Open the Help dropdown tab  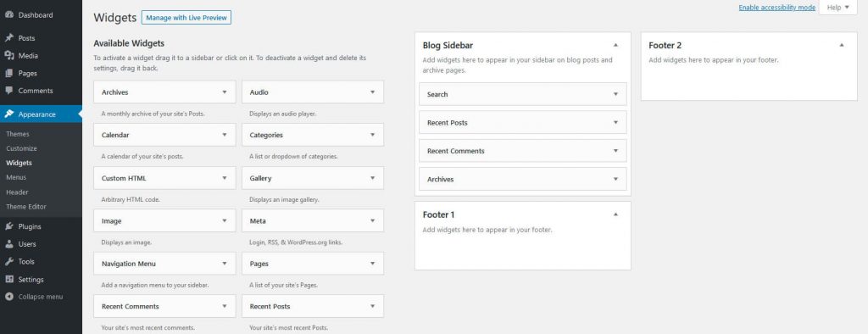tap(838, 7)
